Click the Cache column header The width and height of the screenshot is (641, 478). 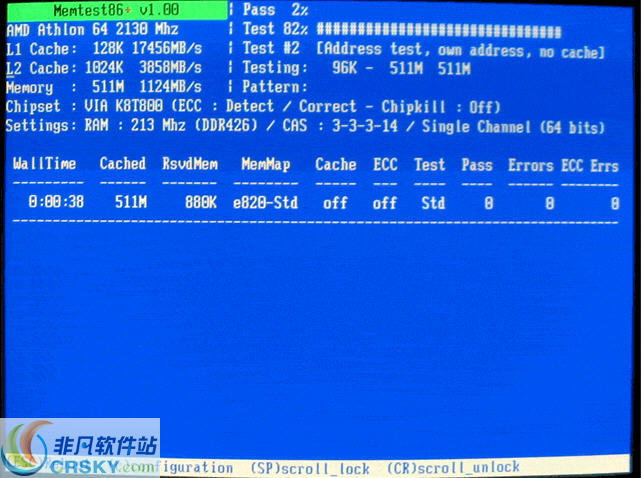click(336, 165)
